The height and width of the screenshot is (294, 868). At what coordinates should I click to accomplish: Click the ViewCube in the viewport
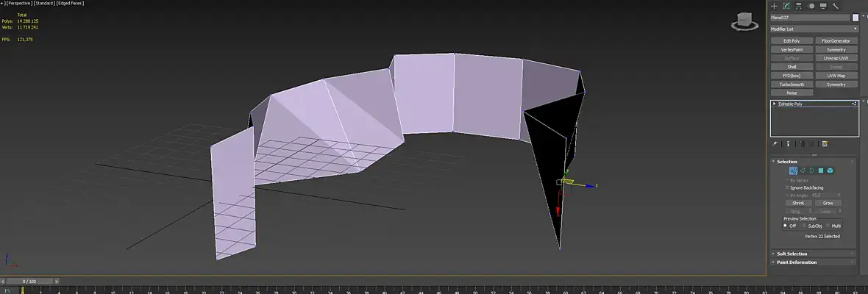pos(744,22)
